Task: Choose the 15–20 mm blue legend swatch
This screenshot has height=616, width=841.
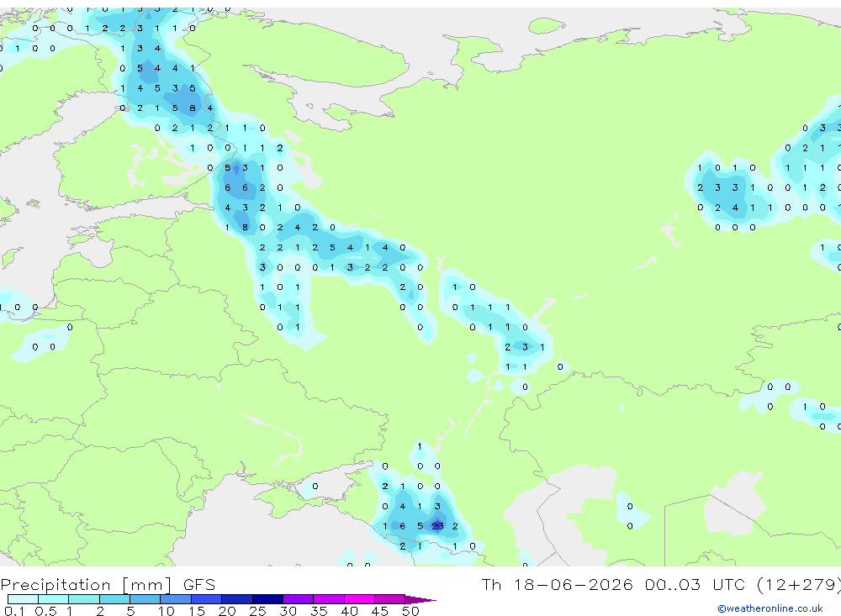Action: coord(207,599)
